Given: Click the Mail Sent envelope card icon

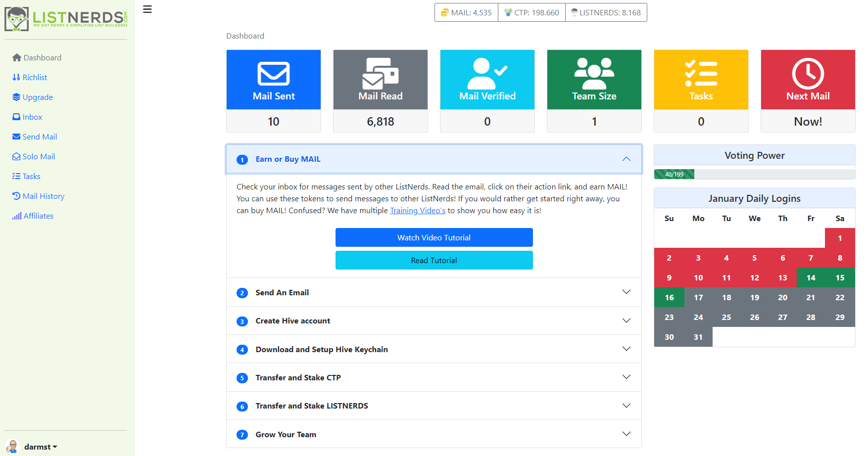Looking at the screenshot, I should (274, 74).
